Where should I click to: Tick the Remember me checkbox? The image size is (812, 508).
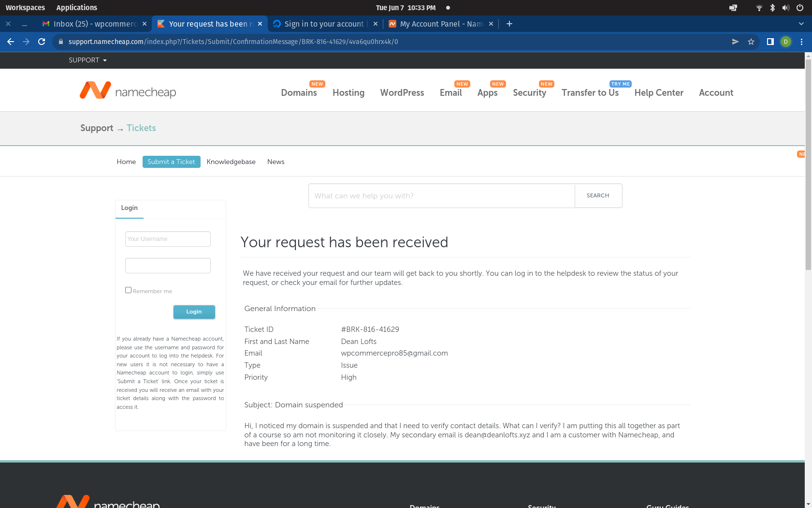pos(128,290)
